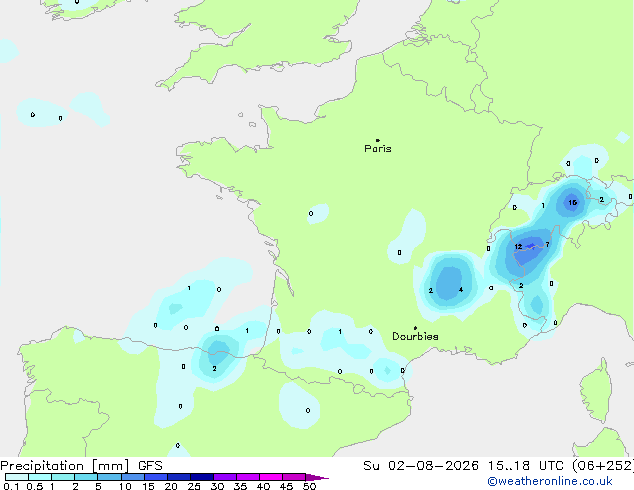
Task: Pick the 10 mm legend color swatch
Action: (x=132, y=477)
